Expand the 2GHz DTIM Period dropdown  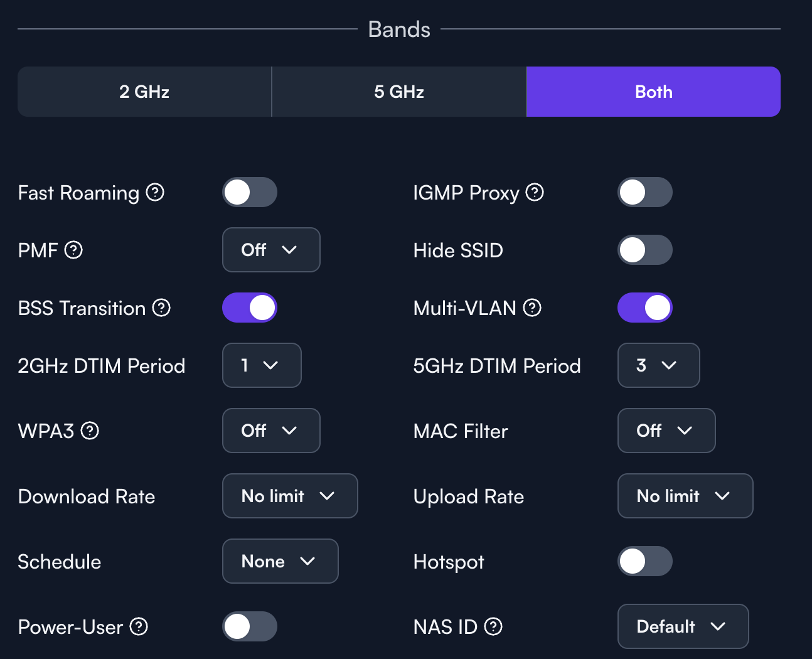pyautogui.click(x=262, y=365)
